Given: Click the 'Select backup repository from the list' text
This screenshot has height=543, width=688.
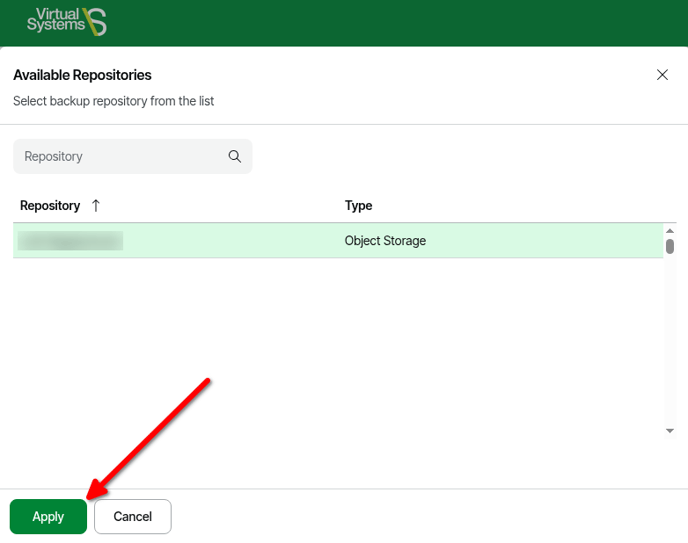Looking at the screenshot, I should pos(113,101).
